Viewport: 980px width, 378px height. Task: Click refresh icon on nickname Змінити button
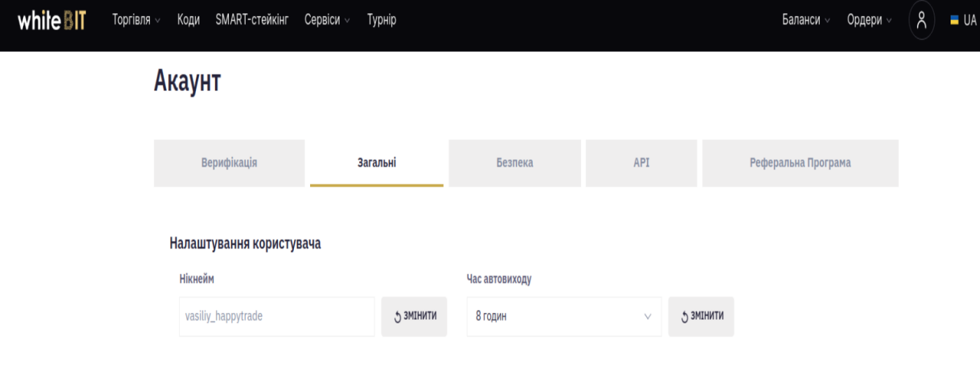point(398,316)
